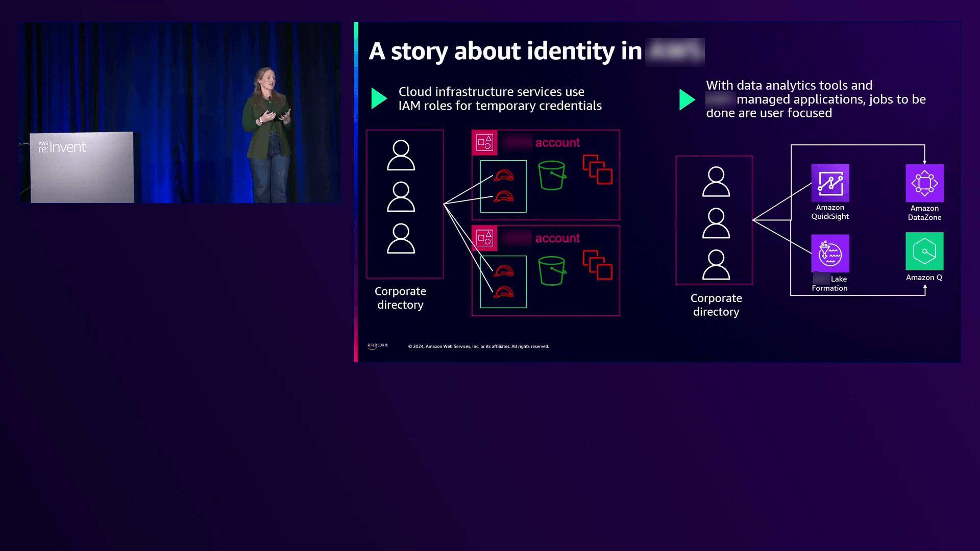Click the small logo in the slide footer
The height and width of the screenshot is (551, 980).
[x=378, y=346]
